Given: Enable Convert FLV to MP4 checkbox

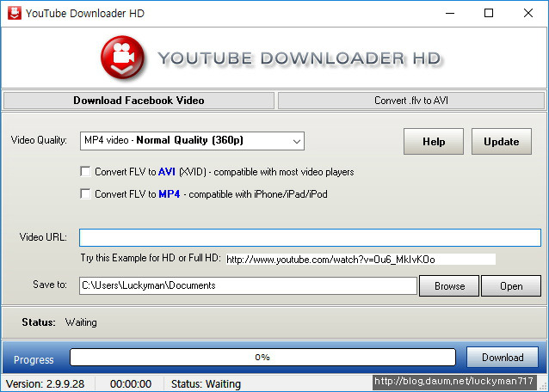Looking at the screenshot, I should coord(85,193).
